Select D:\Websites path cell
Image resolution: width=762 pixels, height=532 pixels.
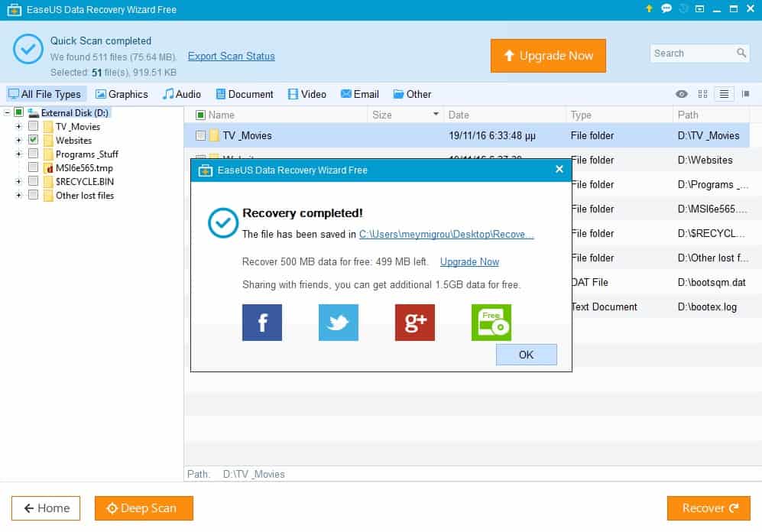(705, 160)
